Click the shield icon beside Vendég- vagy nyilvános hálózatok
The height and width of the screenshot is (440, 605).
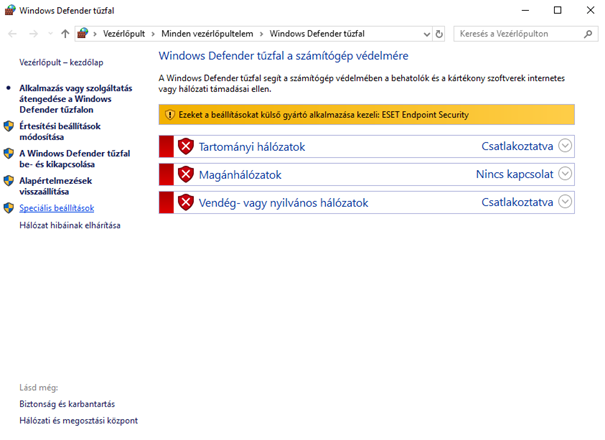click(185, 203)
